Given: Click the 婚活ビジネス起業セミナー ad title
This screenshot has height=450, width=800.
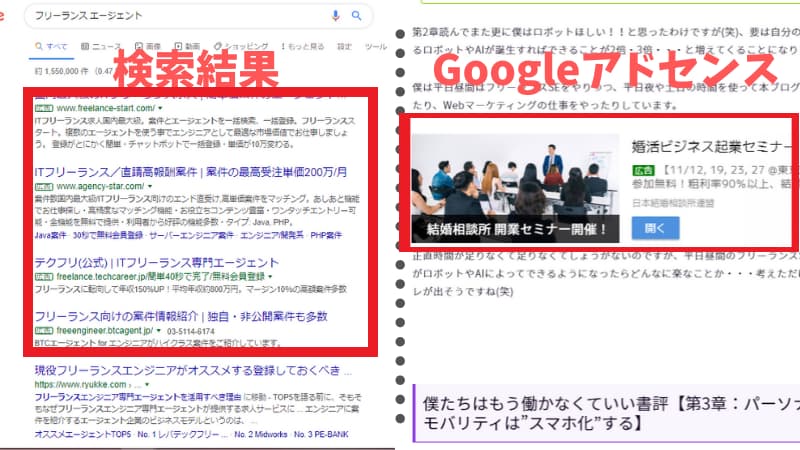Looking at the screenshot, I should pyautogui.click(x=713, y=147).
